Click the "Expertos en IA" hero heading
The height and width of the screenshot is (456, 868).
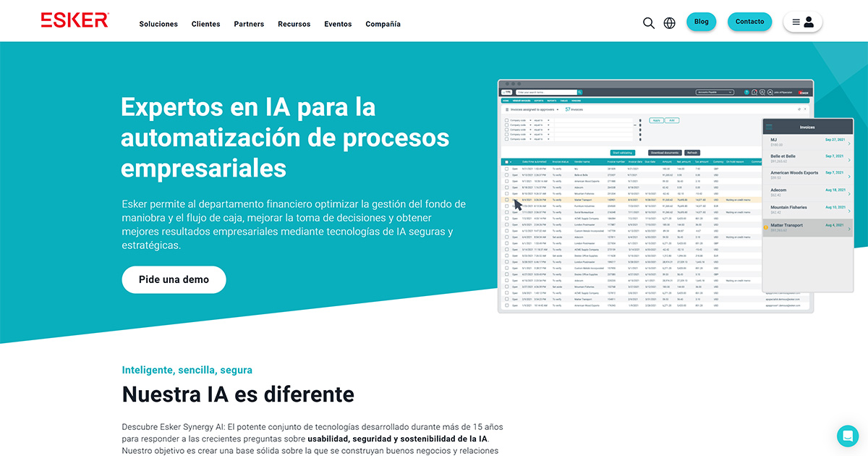click(285, 138)
